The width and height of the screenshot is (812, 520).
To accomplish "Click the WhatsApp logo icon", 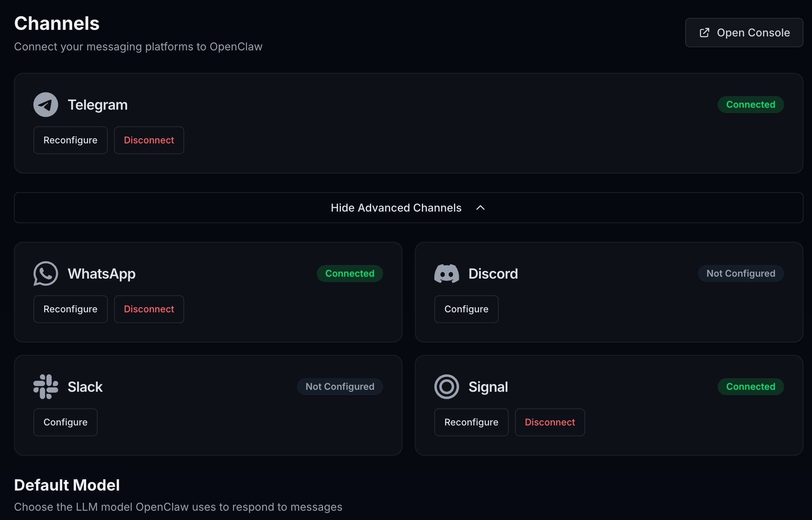I will (x=46, y=274).
